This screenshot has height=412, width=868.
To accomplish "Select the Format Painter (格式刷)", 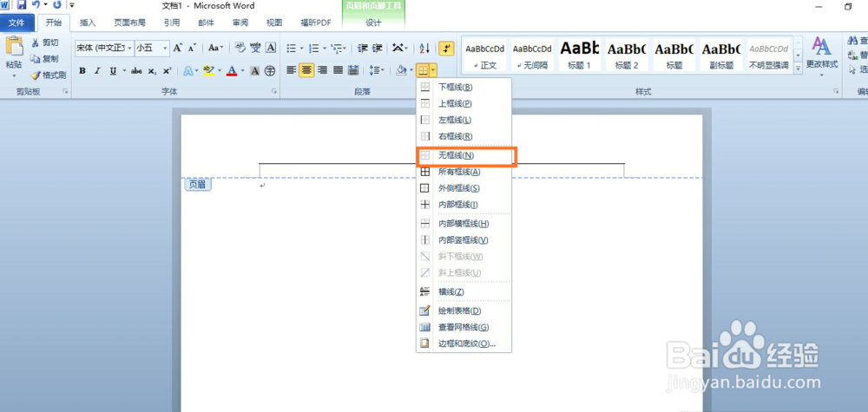I will [x=49, y=75].
